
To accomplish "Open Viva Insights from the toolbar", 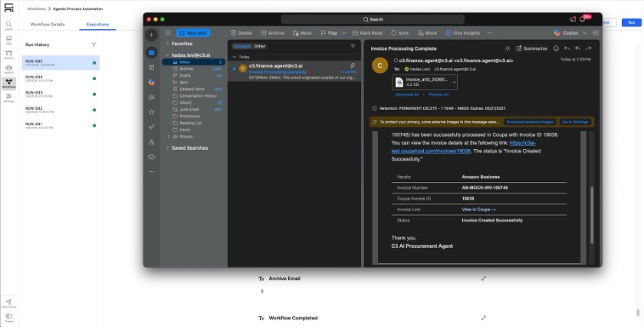I will (462, 33).
